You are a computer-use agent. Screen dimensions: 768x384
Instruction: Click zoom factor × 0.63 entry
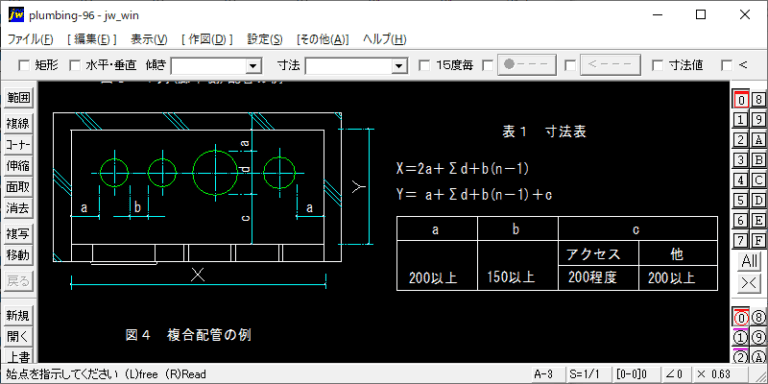pyautogui.click(x=720, y=374)
